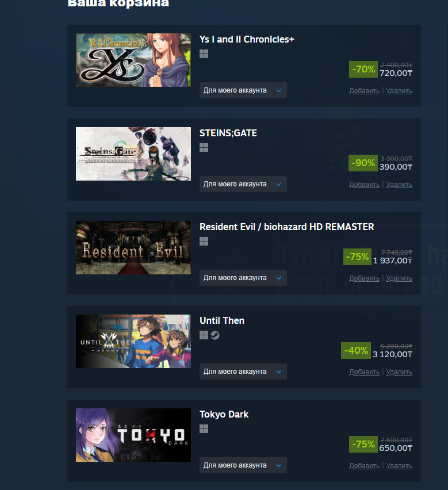
Task: Click 'Добавить' for Tokyo Dark
Action: [x=364, y=466]
